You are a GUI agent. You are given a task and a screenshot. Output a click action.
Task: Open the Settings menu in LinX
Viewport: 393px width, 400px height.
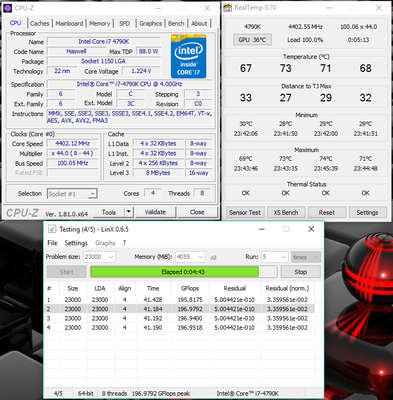coord(76,243)
